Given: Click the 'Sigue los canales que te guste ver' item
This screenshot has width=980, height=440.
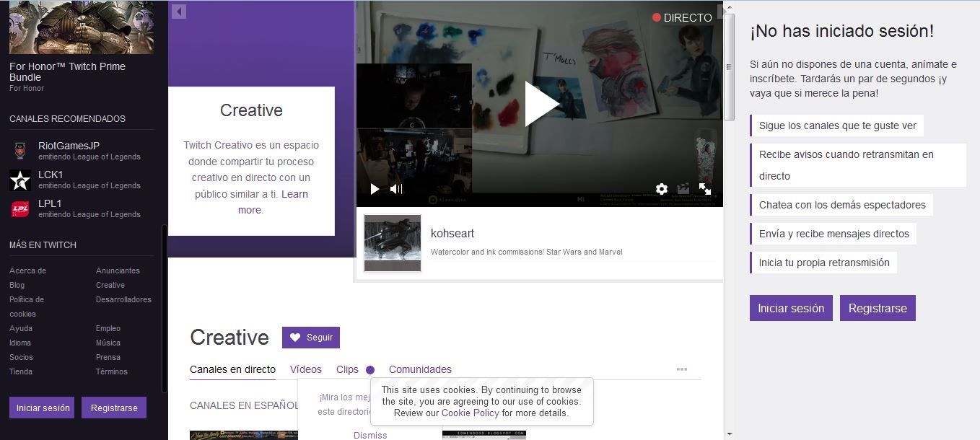Looking at the screenshot, I should pyautogui.click(x=837, y=126).
